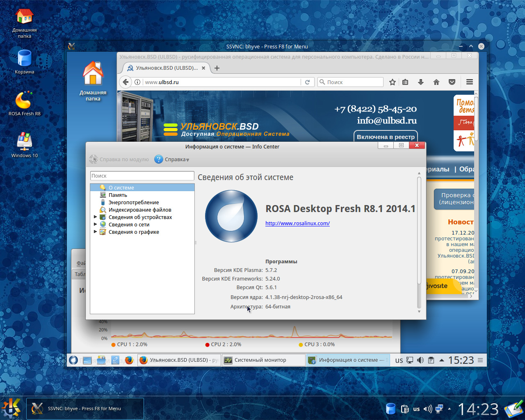Open a new Firefox tab
Viewport: 525px width, 420px height.
[217, 68]
